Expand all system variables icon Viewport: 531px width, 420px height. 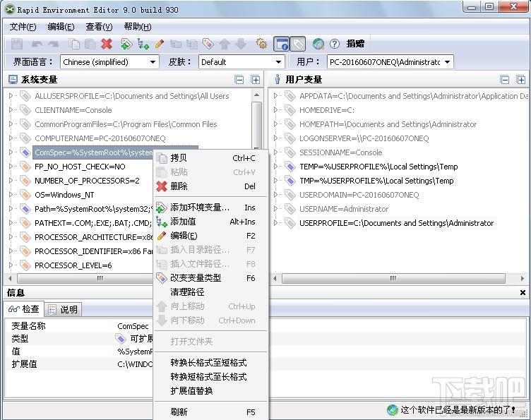pyautogui.click(x=256, y=80)
